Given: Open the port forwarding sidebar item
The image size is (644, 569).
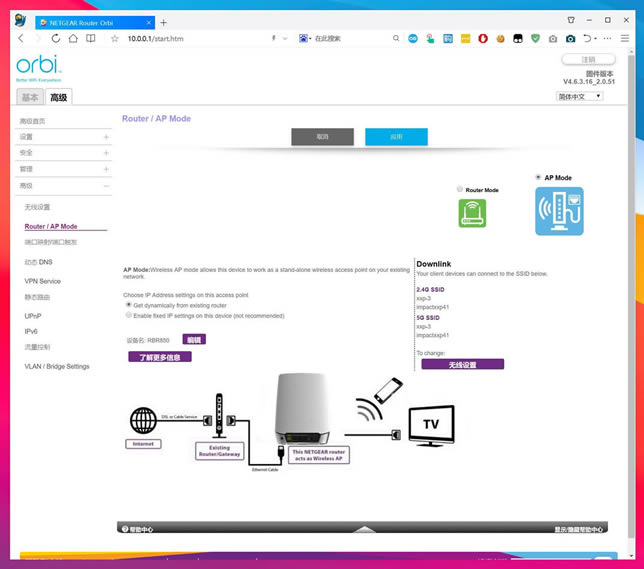Looking at the screenshot, I should click(x=51, y=242).
